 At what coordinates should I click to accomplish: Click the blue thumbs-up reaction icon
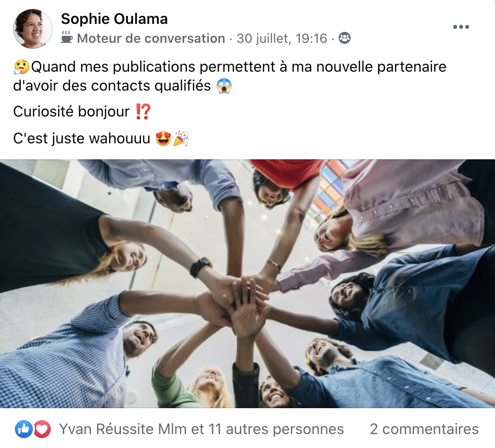pos(24,429)
